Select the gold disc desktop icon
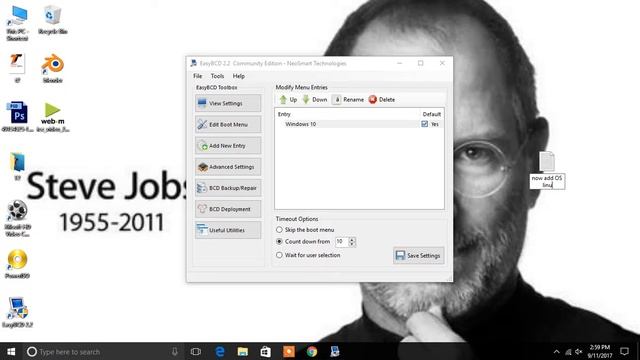This screenshot has width=640, height=360. click(17, 264)
